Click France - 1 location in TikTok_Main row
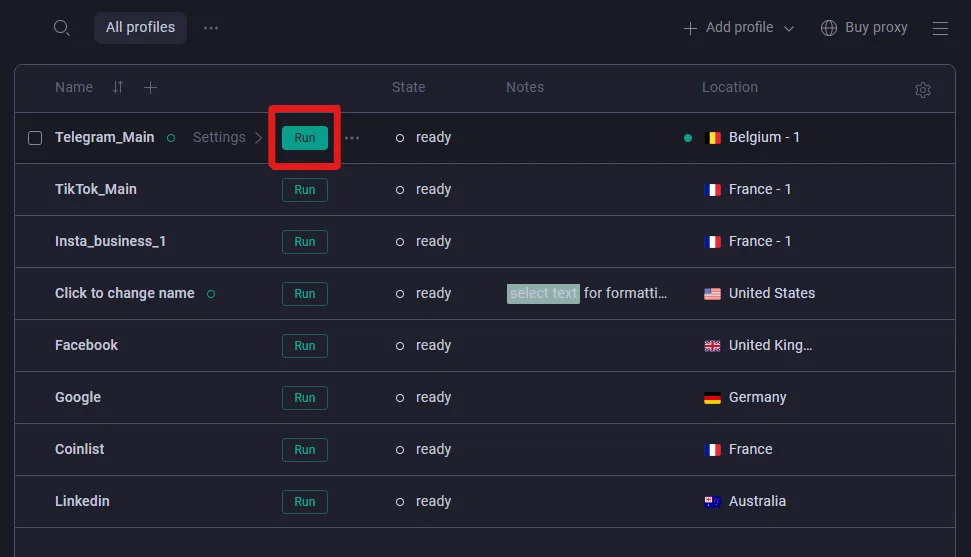971x557 pixels. point(760,189)
